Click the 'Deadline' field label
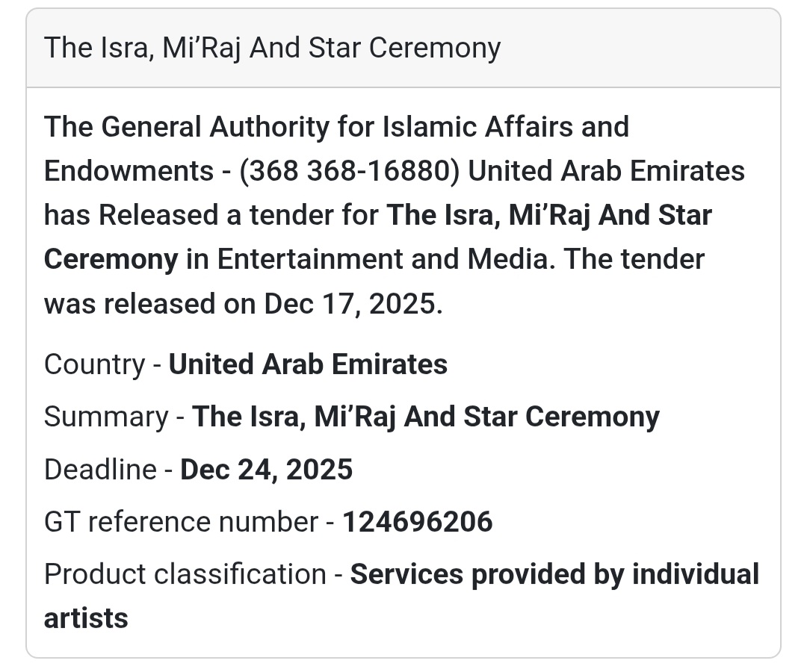The width and height of the screenshot is (807, 672). point(100,470)
